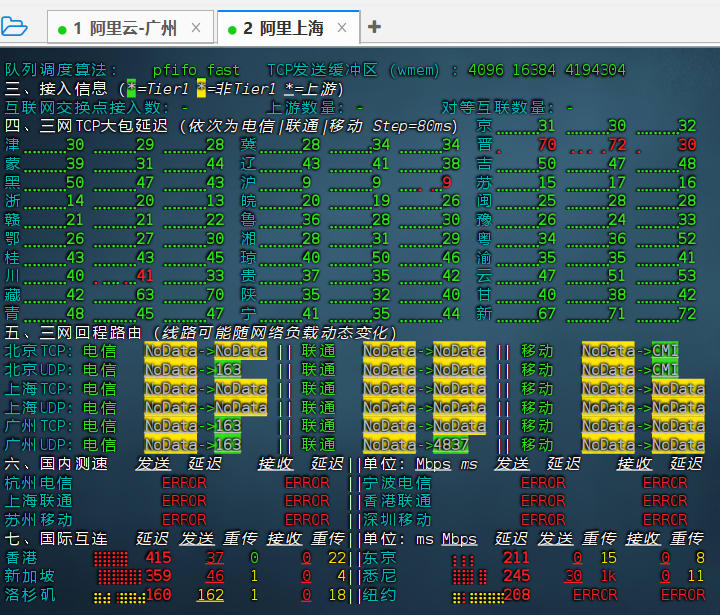Click the 162 send value for 洛杉矶
Viewport: 720px width, 615px height.
click(210, 595)
